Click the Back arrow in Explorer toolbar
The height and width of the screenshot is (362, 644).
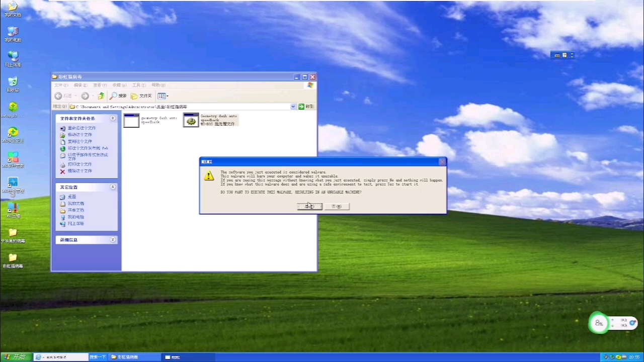58,96
